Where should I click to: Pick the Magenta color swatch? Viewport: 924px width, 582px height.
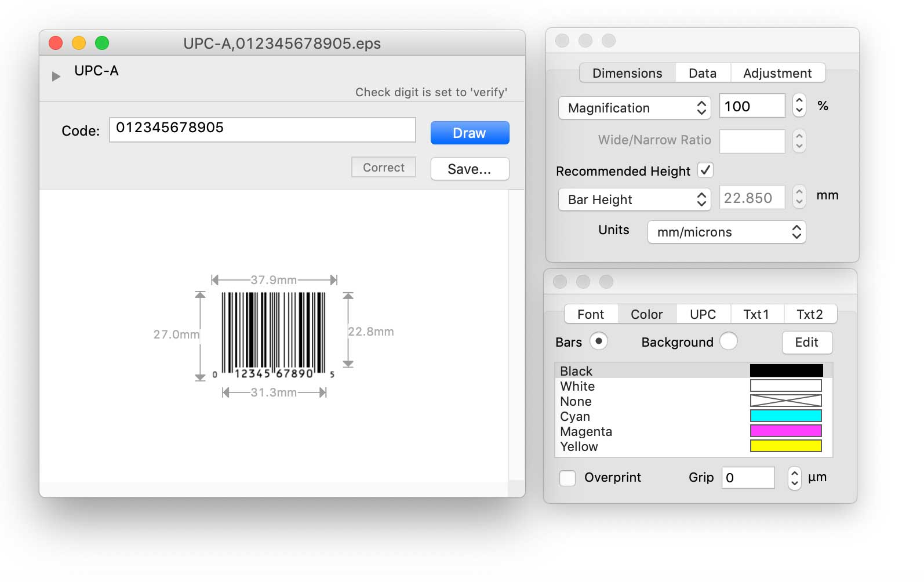(x=785, y=431)
